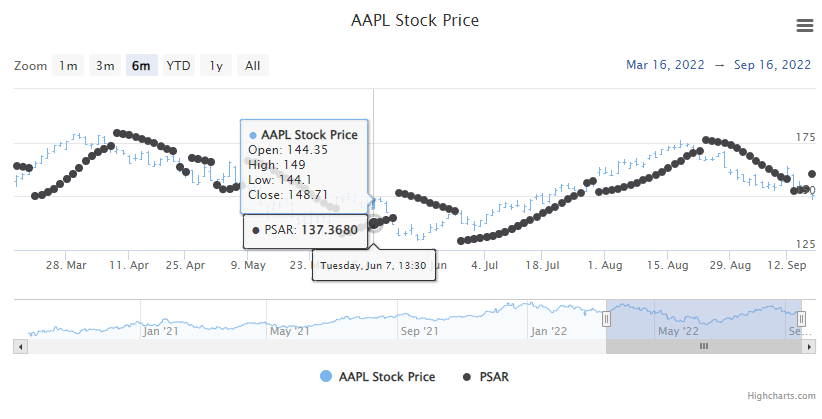Show All data range
822x419 pixels.
click(x=252, y=66)
